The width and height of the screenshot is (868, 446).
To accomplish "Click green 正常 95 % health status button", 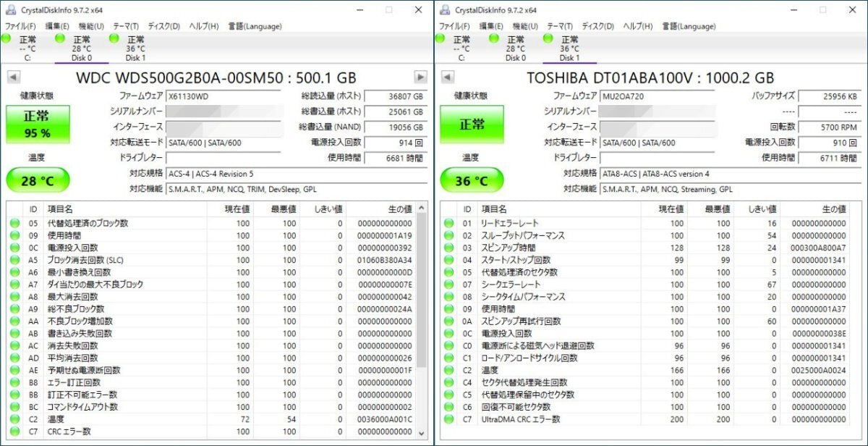I will [x=38, y=125].
